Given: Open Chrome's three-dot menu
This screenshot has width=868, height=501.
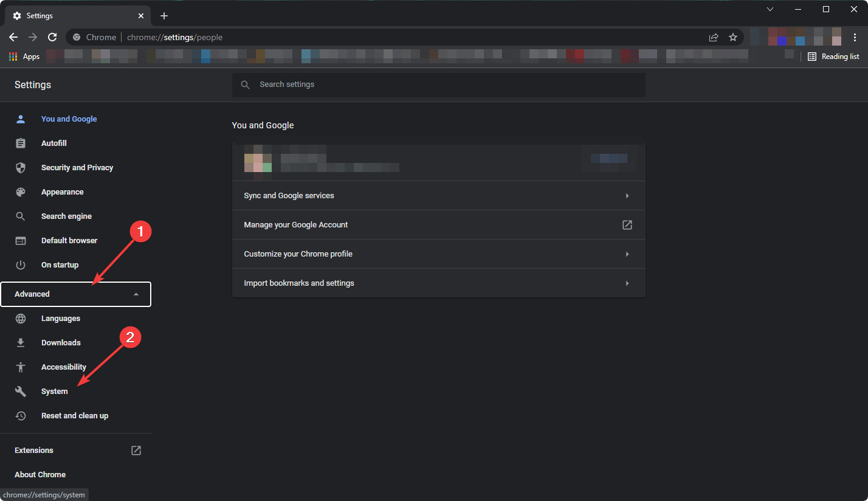Looking at the screenshot, I should [855, 37].
